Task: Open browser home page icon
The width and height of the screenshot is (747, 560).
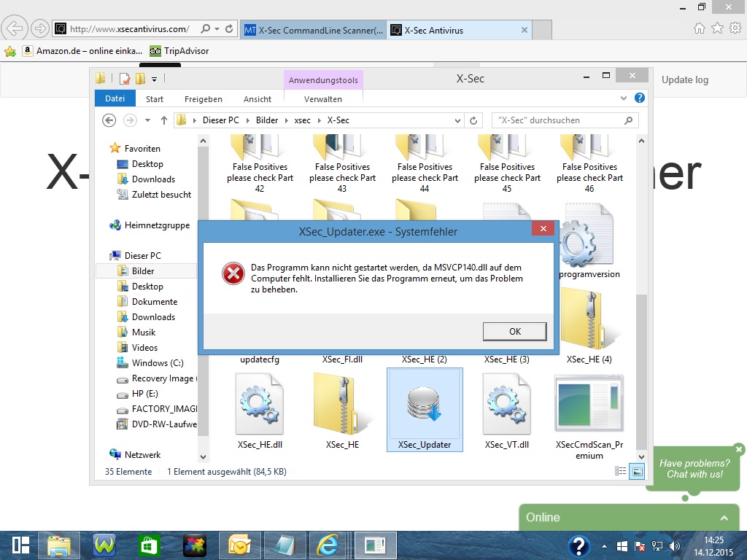Action: [699, 28]
